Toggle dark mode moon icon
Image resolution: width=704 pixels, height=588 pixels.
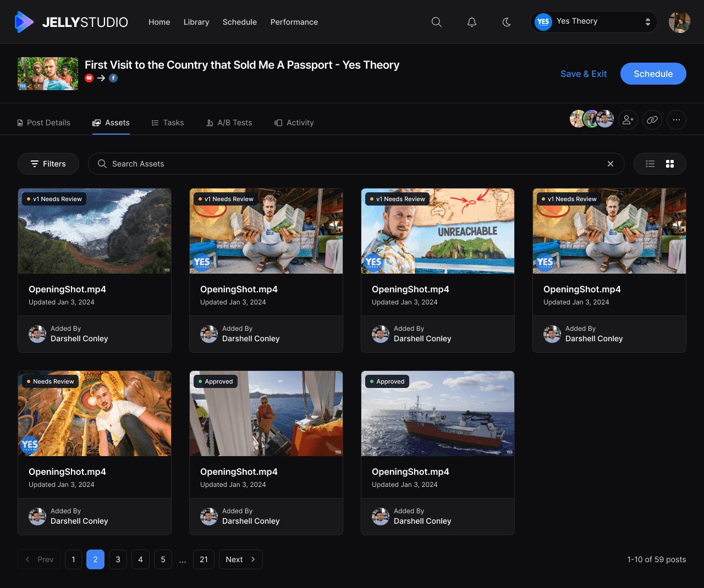[507, 22]
